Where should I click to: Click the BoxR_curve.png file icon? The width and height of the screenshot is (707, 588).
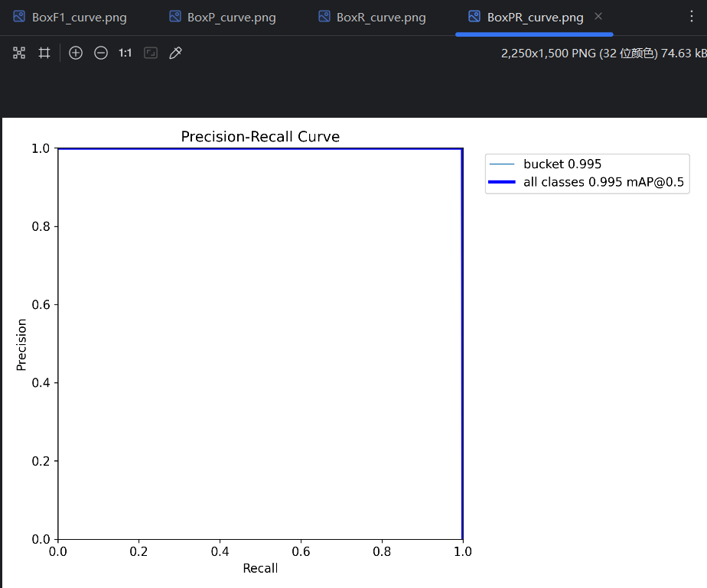(x=324, y=17)
